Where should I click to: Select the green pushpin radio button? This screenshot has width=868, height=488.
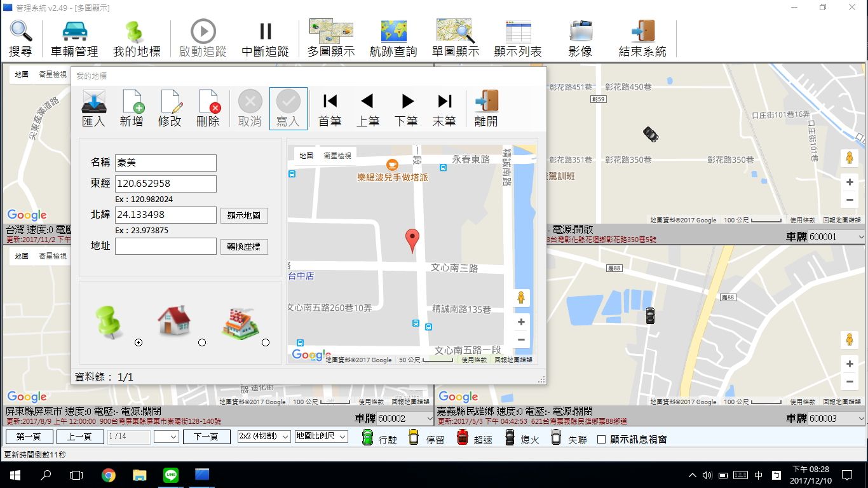(x=139, y=342)
